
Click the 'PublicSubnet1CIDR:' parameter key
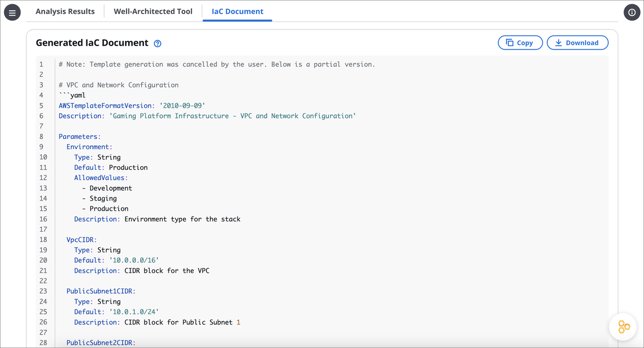point(101,291)
